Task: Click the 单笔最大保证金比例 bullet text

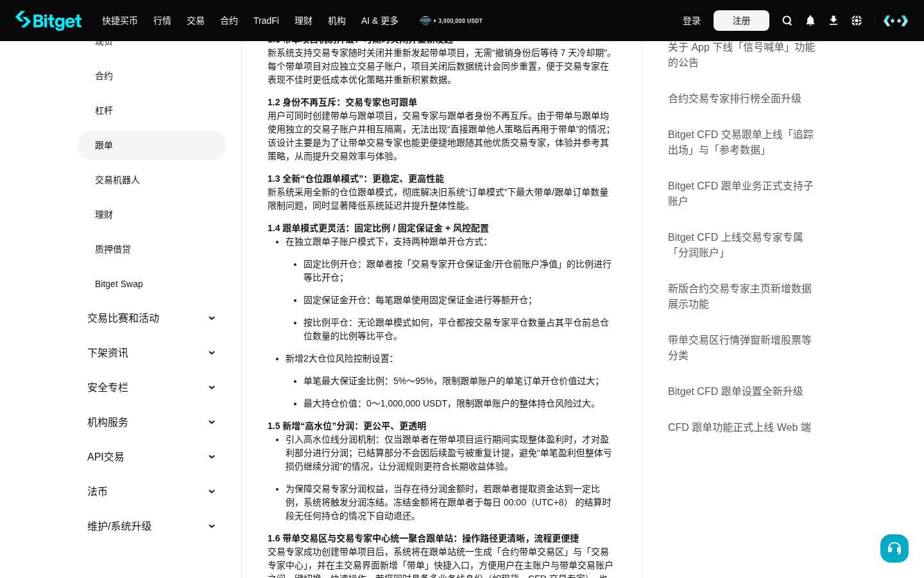Action: tap(451, 381)
